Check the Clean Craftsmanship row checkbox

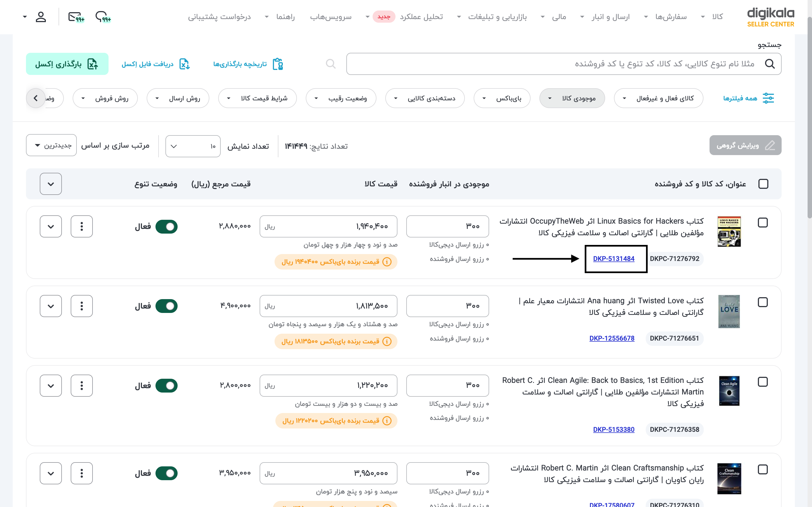763,469
